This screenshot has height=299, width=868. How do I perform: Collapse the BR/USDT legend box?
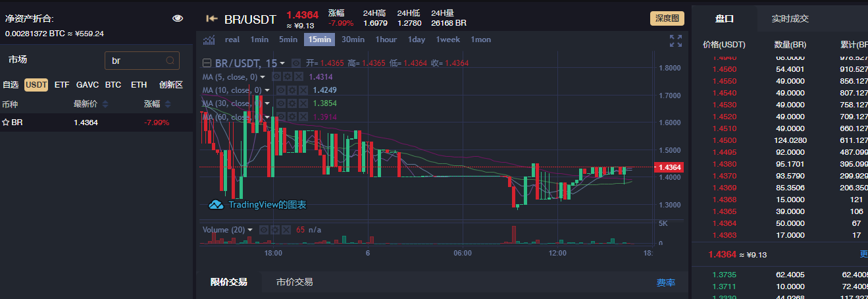[207, 63]
